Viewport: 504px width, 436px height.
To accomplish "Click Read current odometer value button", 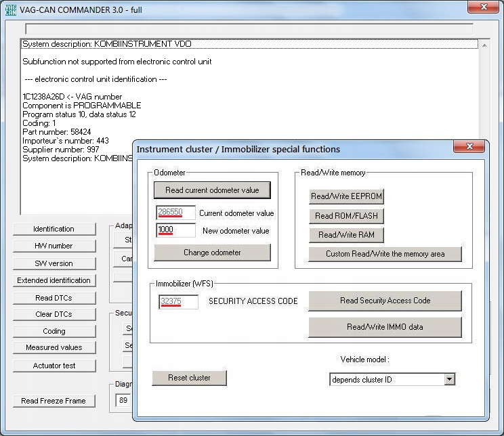I will pos(212,190).
